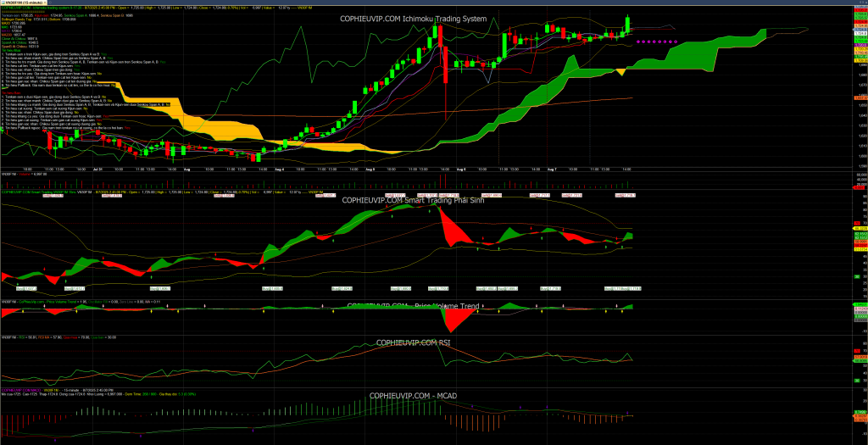Image resolution: width=868 pixels, height=445 pixels.
Task: Click the Close At Chikou value line
Action: tap(19, 38)
